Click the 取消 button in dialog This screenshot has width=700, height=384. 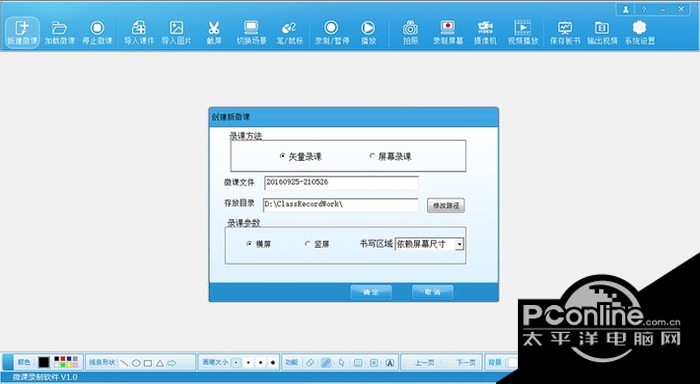(433, 292)
